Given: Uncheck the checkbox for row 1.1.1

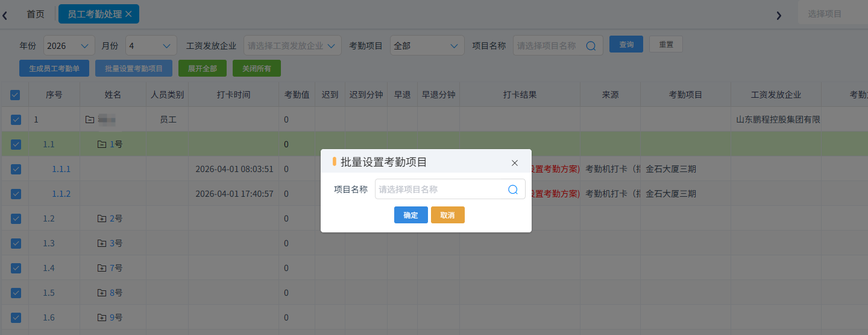Looking at the screenshot, I should tap(16, 169).
